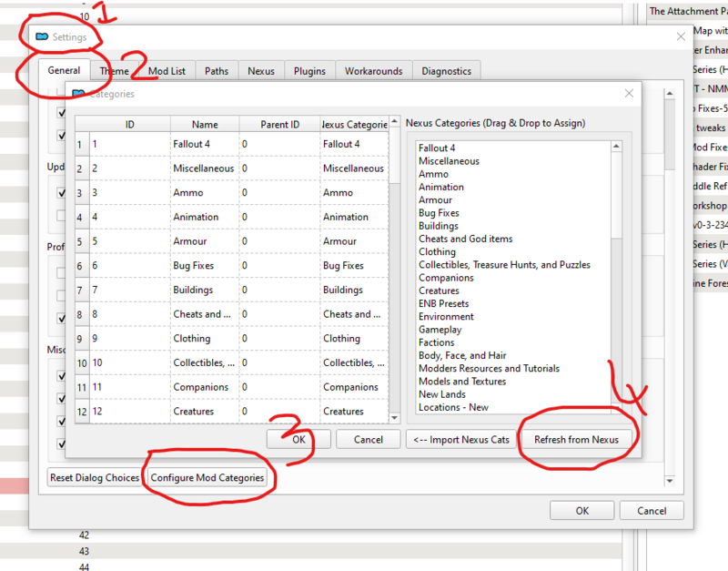
Task: Sort table by Name column header
Action: (x=205, y=125)
